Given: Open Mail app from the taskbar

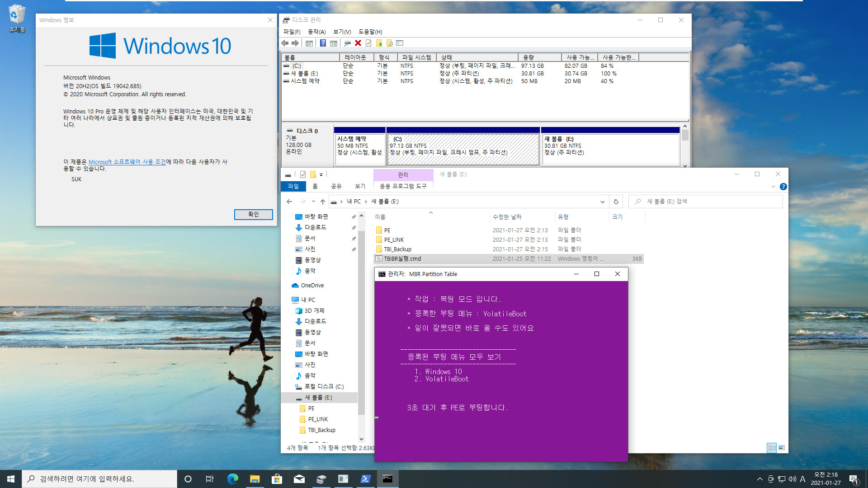Looking at the screenshot, I should point(299,479).
